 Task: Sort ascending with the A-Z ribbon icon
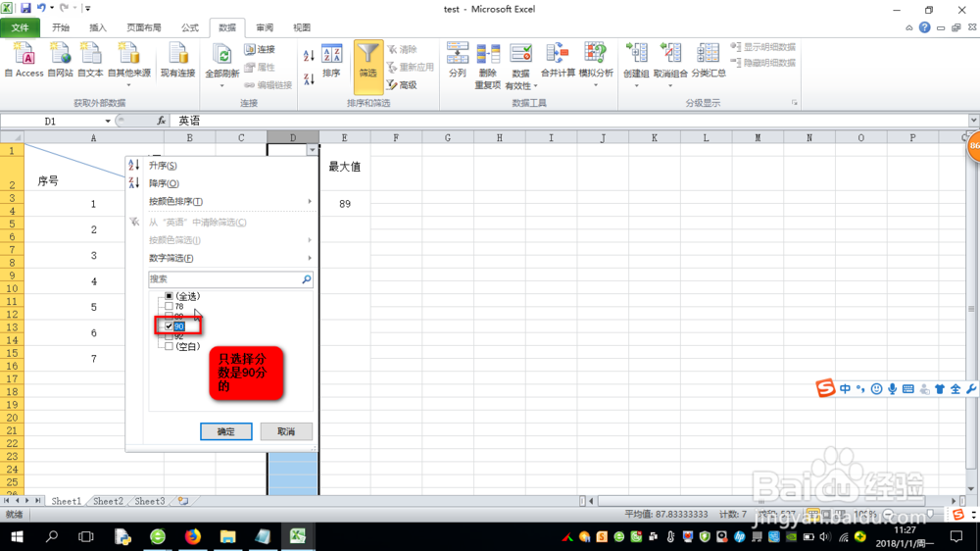[309, 56]
